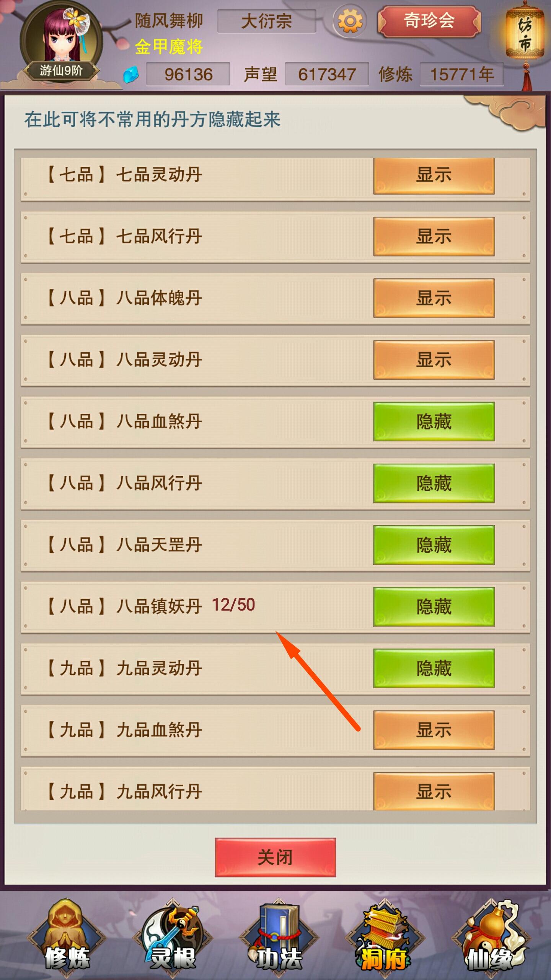Open the 洞府 palace icon
The width and height of the screenshot is (551, 980).
pyautogui.click(x=385, y=935)
